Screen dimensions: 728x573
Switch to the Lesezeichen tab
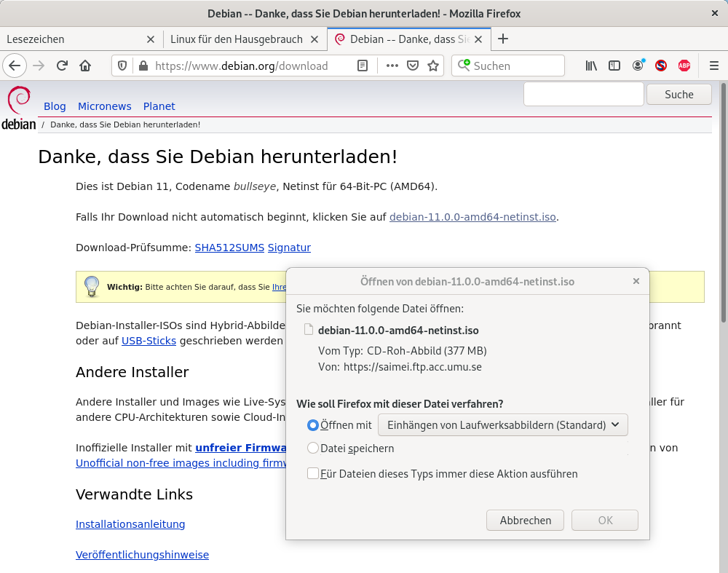point(82,39)
